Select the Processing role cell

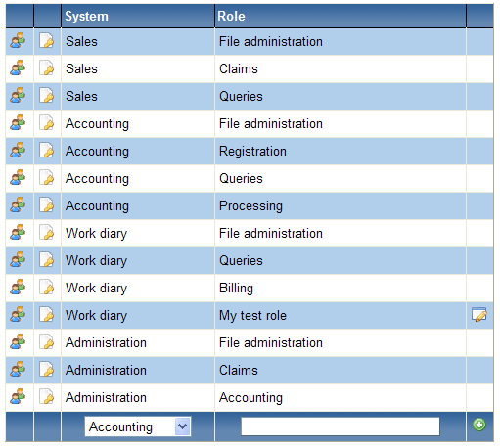(x=341, y=205)
